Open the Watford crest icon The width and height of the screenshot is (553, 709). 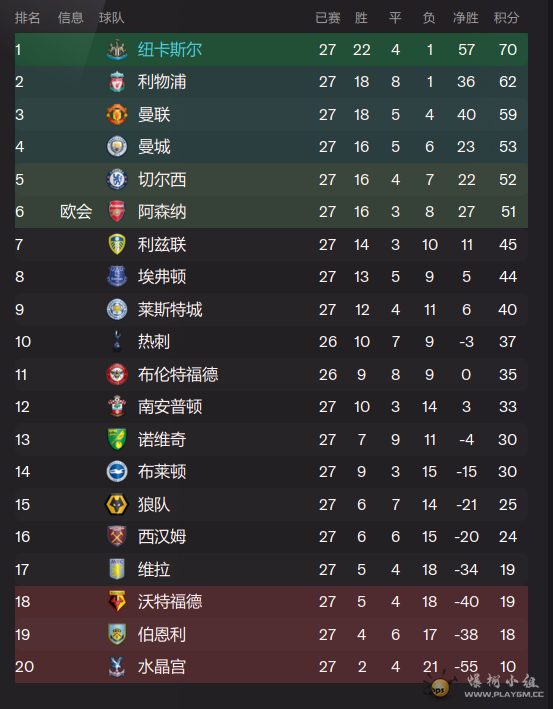pos(117,601)
